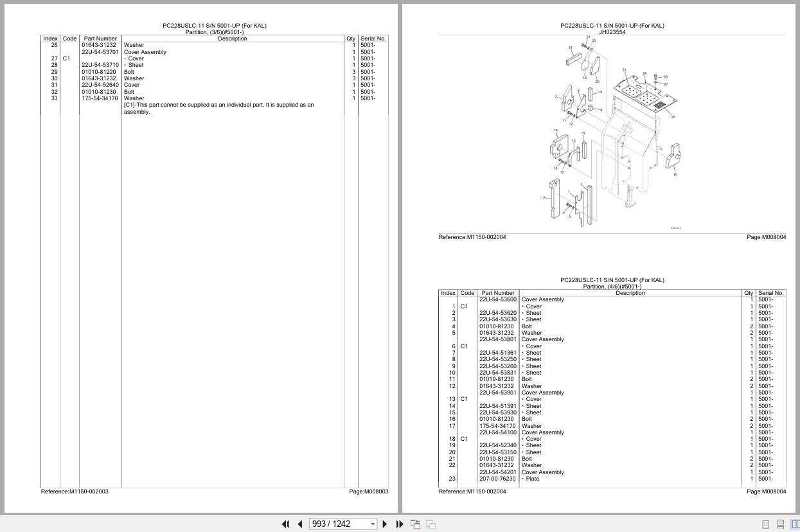The image size is (800, 532).
Task: Select part number 22U-54-53600
Action: click(x=497, y=299)
